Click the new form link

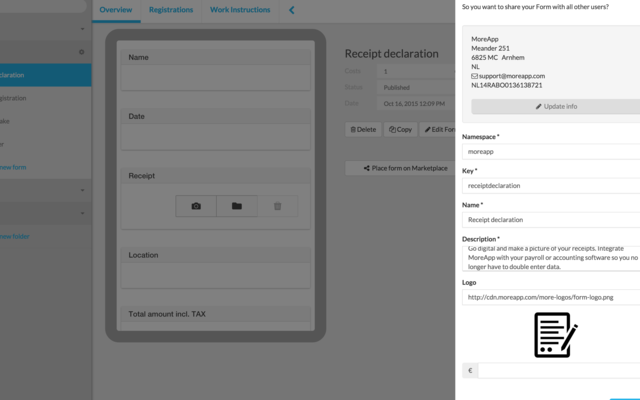[x=13, y=167]
